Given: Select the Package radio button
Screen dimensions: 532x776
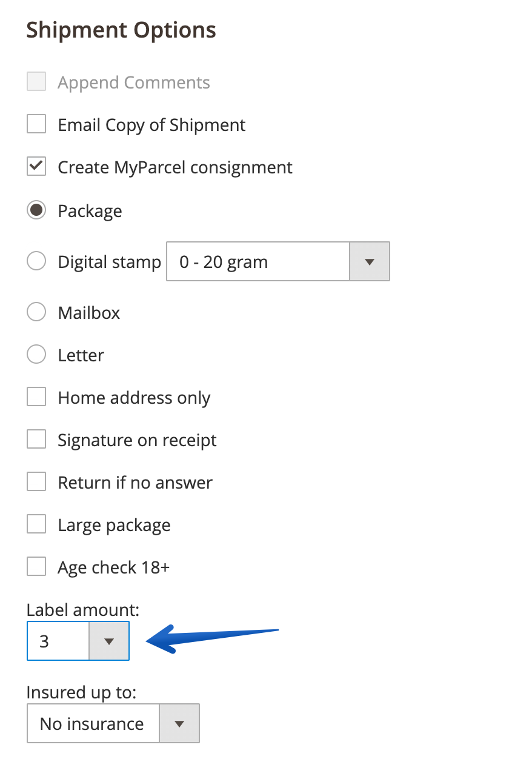Looking at the screenshot, I should (36, 211).
